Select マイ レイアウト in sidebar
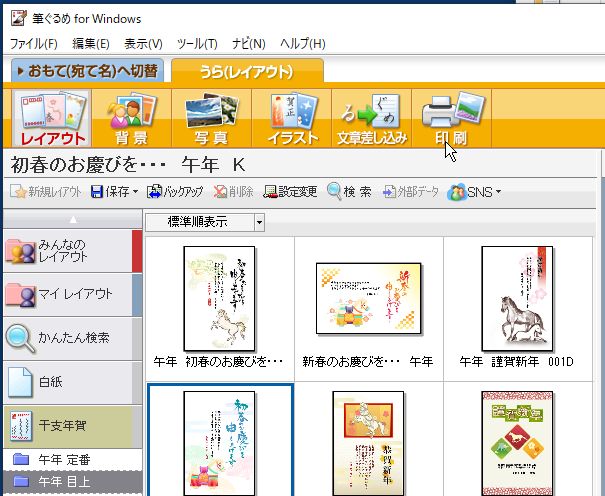 (x=73, y=295)
